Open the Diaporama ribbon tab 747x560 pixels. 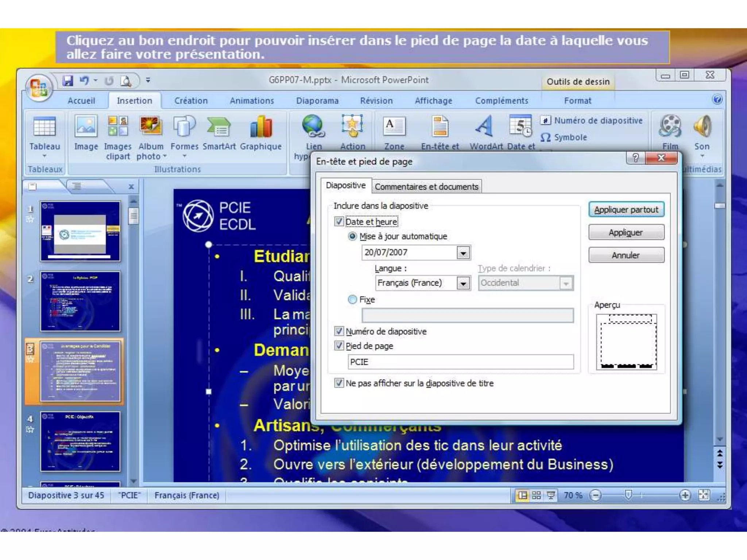pyautogui.click(x=317, y=101)
